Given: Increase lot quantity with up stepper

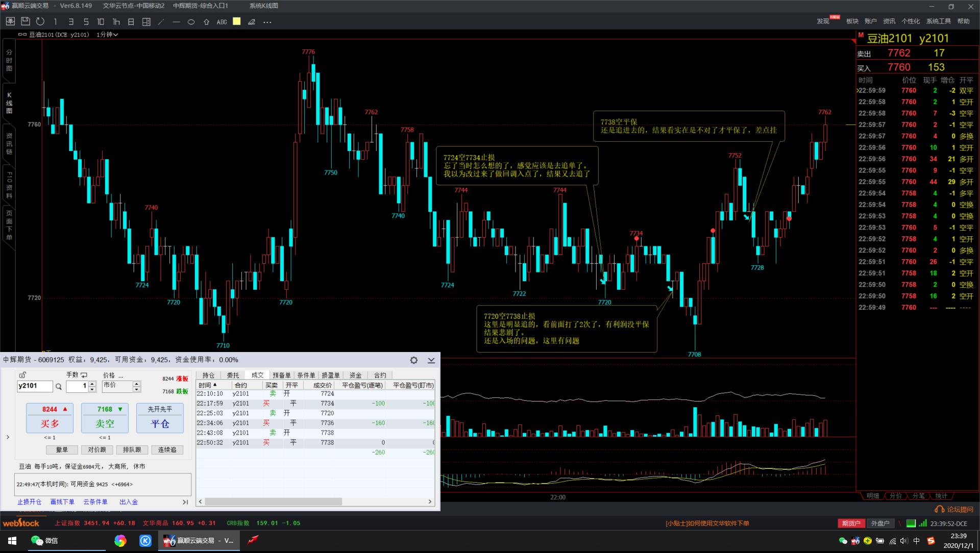Looking at the screenshot, I should pyautogui.click(x=92, y=384).
